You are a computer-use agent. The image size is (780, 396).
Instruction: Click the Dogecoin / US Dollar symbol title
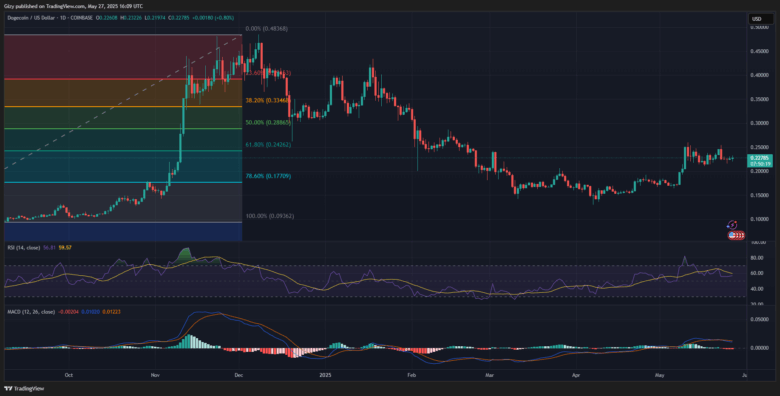31,19
